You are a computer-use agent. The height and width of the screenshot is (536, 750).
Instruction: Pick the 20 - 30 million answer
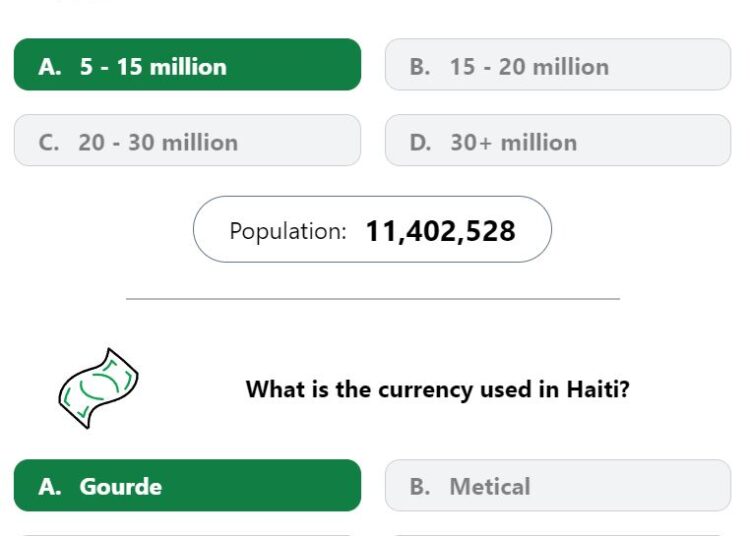point(188,140)
